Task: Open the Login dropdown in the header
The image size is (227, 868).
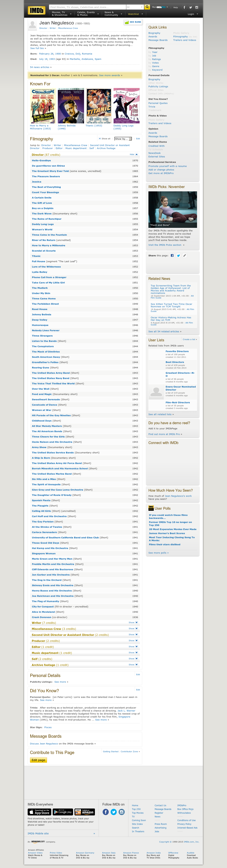Action: click(x=193, y=14)
